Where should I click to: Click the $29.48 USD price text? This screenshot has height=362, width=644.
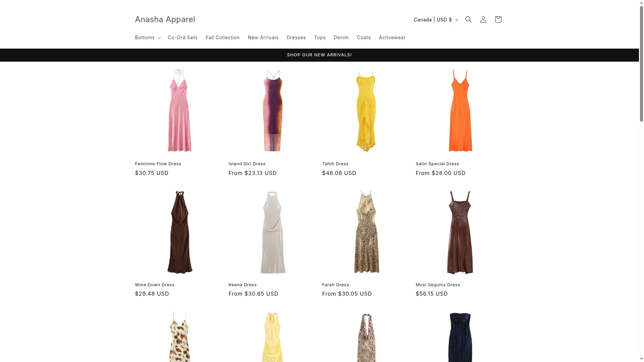tap(152, 294)
